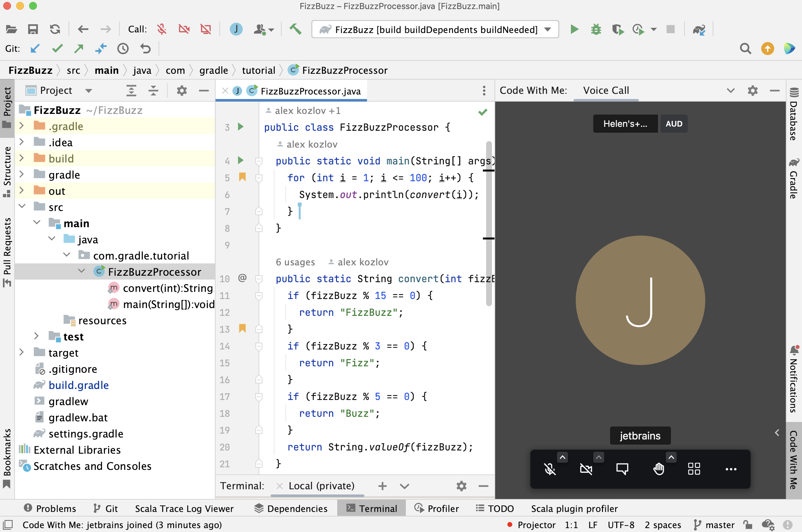Expand the .gradle folder
This screenshot has width=802, height=532.
point(22,126)
